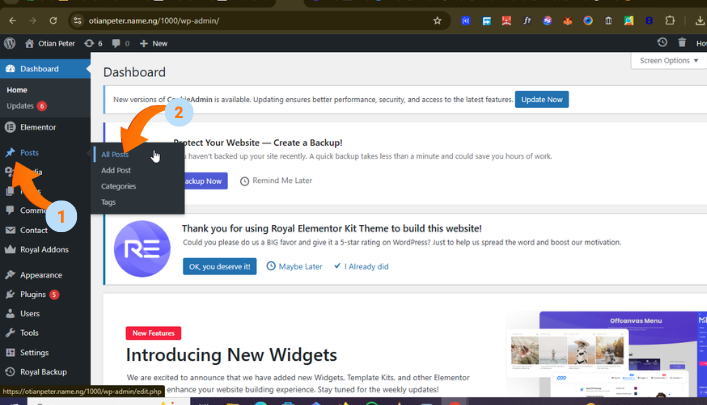Click the browser address bar
The image size is (707, 405).
point(250,20)
